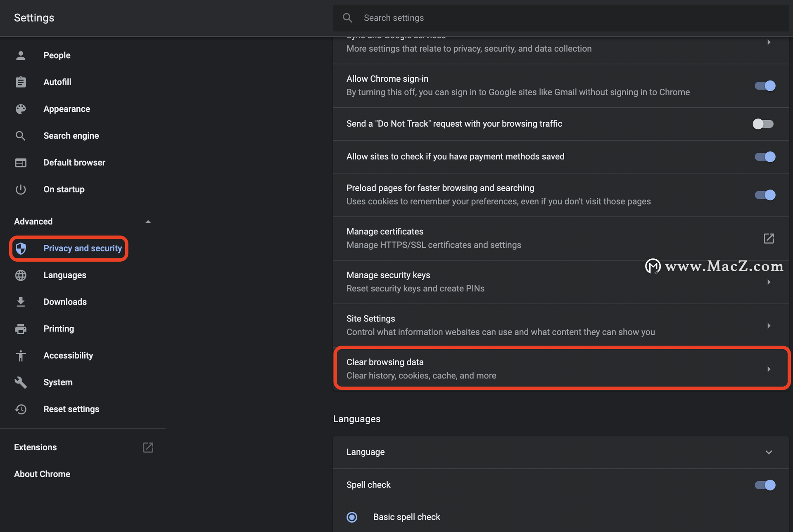This screenshot has width=793, height=532.
Task: Click the Basic spell check label
Action: point(407,517)
